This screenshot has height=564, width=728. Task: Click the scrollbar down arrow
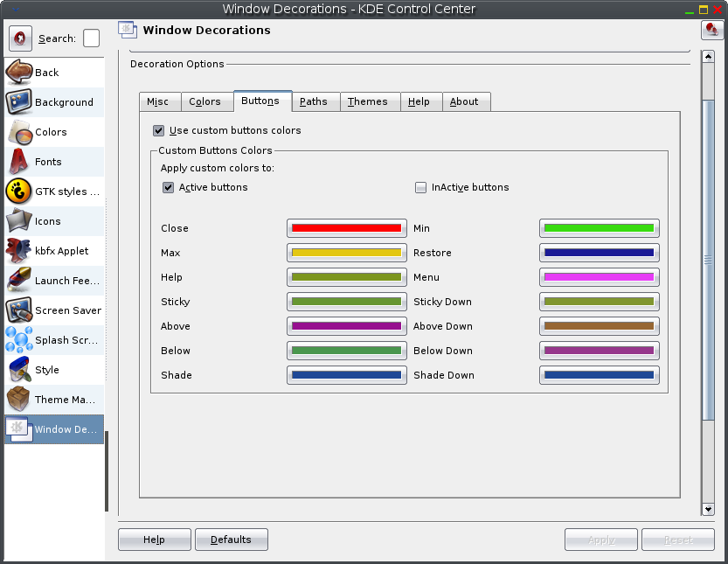coord(708,509)
